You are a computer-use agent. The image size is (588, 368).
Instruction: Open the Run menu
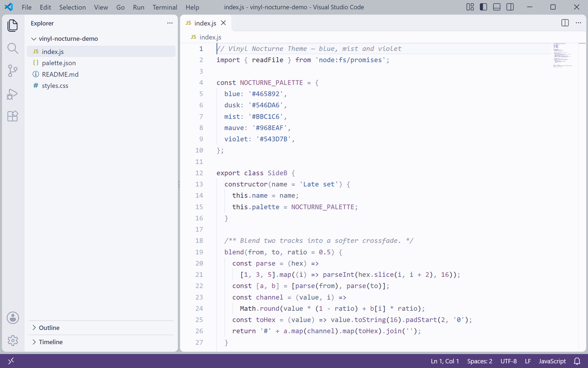138,7
